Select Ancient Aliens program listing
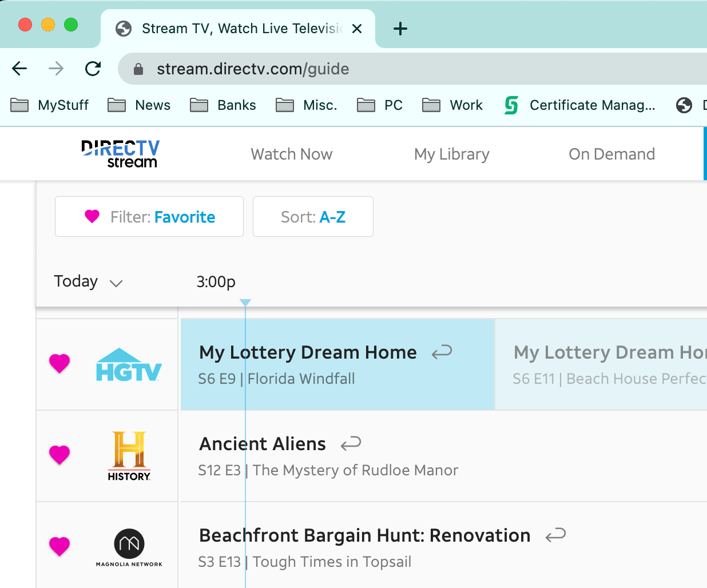This screenshot has height=588, width=707. pos(444,456)
